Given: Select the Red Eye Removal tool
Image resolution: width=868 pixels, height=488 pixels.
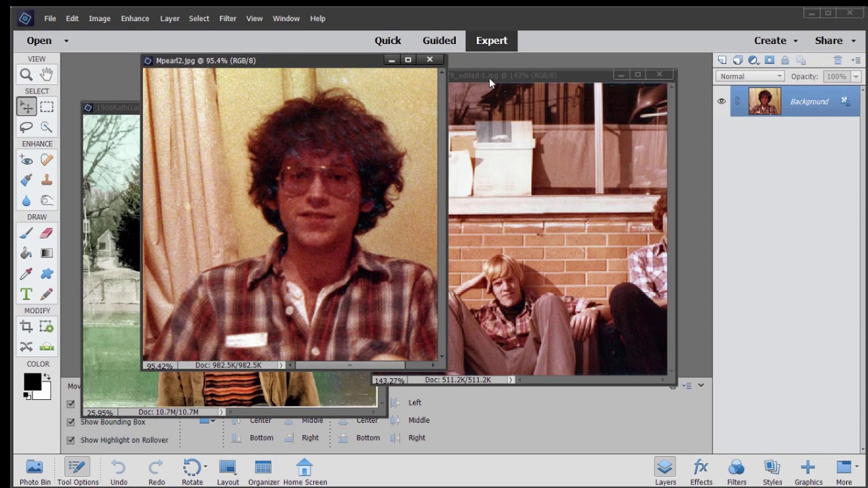Looking at the screenshot, I should [26, 160].
